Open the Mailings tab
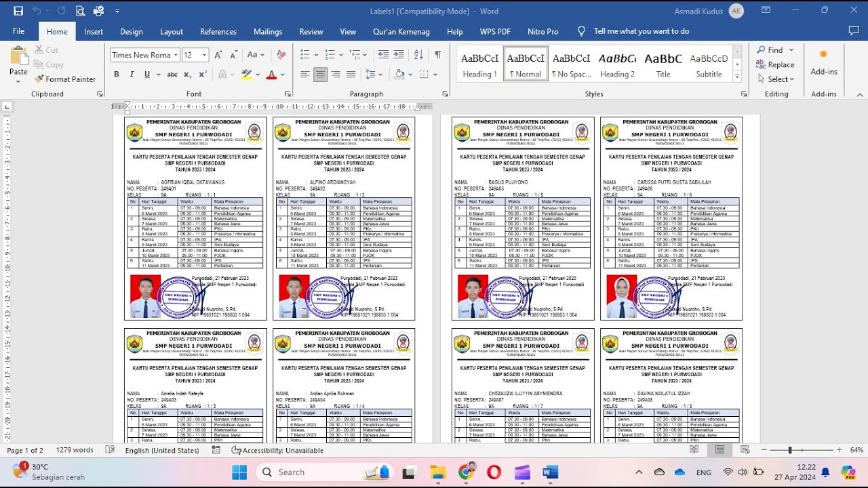The image size is (868, 488). click(x=268, y=31)
